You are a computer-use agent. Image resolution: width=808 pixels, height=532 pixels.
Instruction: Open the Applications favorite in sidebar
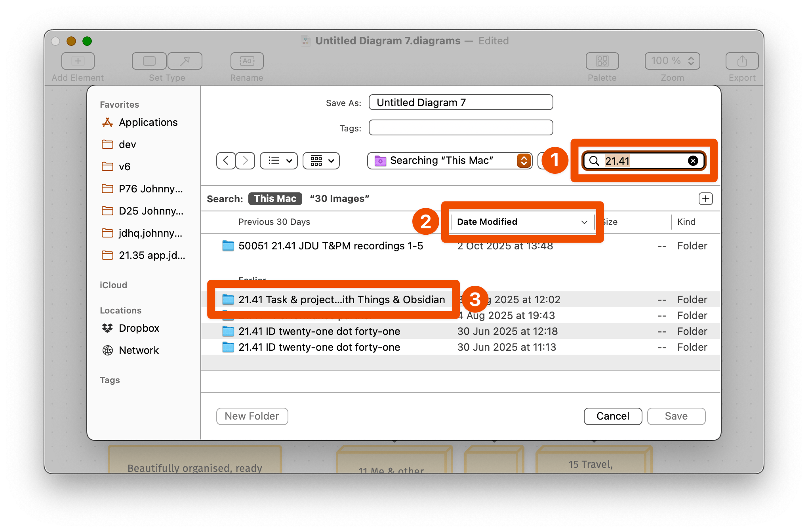click(x=148, y=122)
